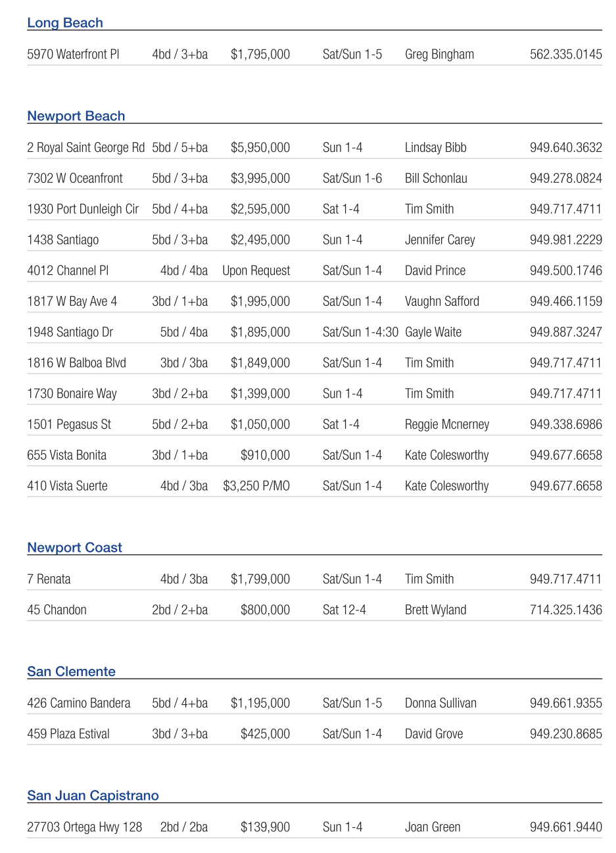Open the 45 Chandon listing address

pos(57,610)
